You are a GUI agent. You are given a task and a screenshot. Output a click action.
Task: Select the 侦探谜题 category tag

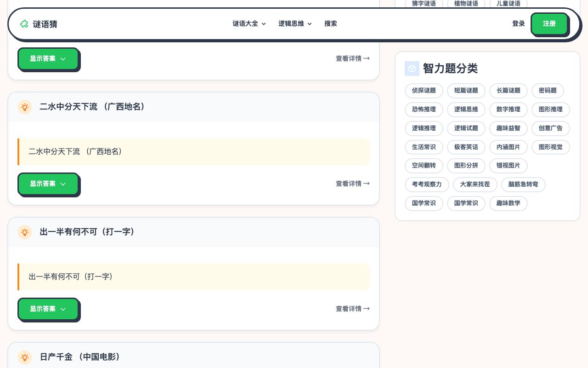click(424, 91)
